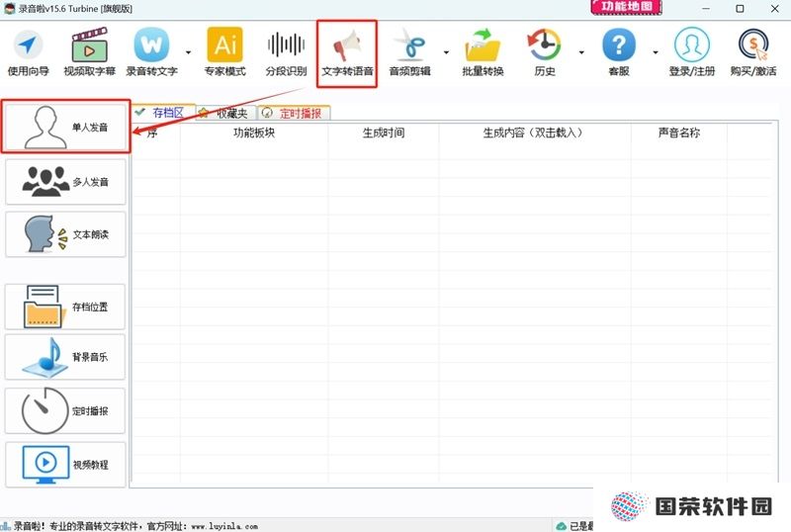This screenshot has height=532, width=791.
Task: Switch to the 收藏夹 favorites tab
Action: (226, 113)
